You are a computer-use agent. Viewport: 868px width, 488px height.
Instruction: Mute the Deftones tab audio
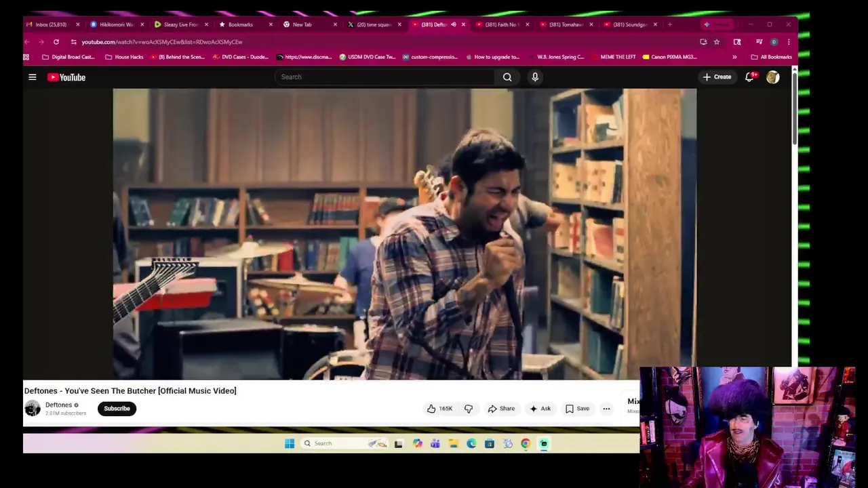tap(454, 24)
